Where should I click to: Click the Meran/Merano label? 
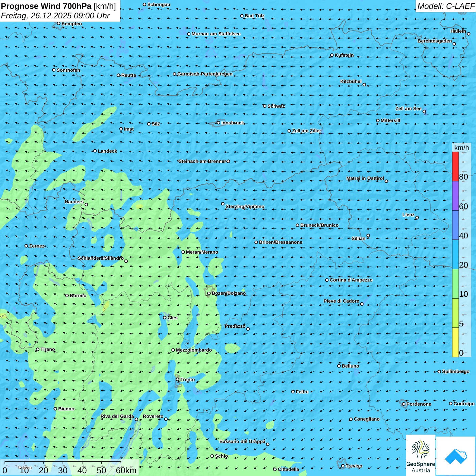(x=202, y=252)
